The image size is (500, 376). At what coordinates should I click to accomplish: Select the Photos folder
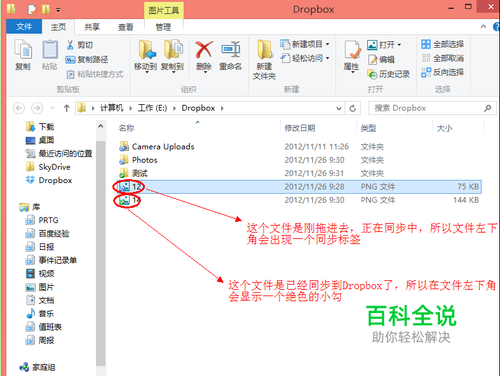138,160
